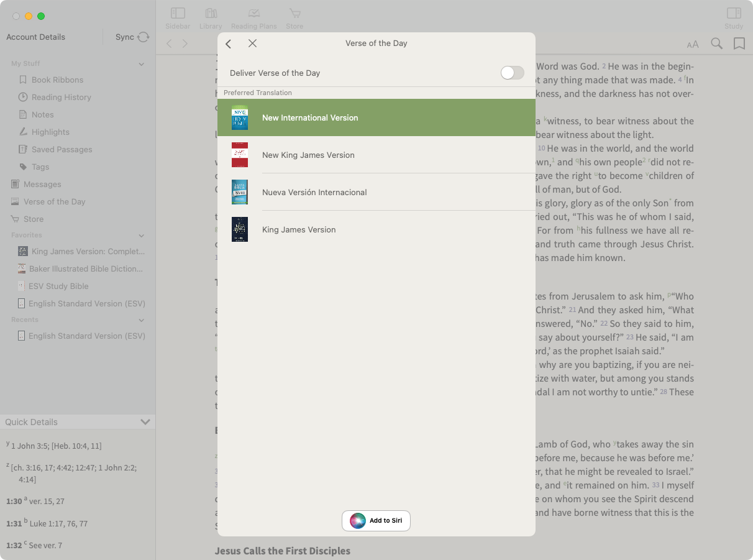This screenshot has width=753, height=560.
Task: Click cross-reference 'See ver. 7'
Action: [x=45, y=545]
